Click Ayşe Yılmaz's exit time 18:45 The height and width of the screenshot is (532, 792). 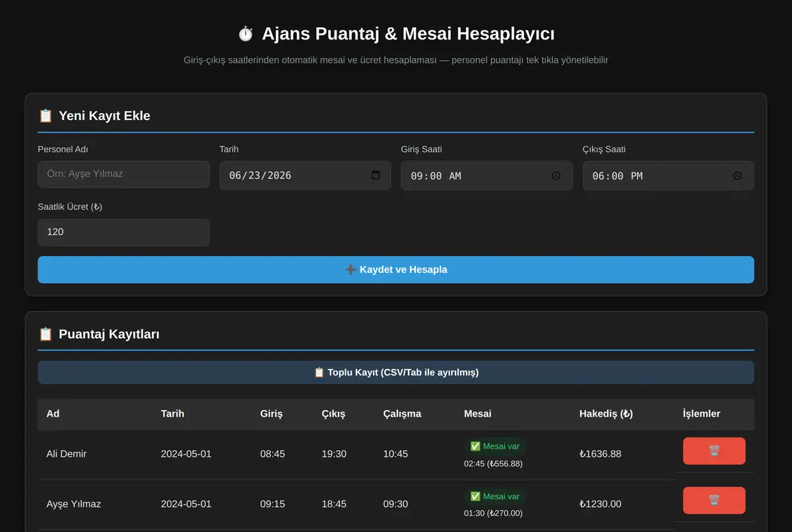[x=334, y=504]
